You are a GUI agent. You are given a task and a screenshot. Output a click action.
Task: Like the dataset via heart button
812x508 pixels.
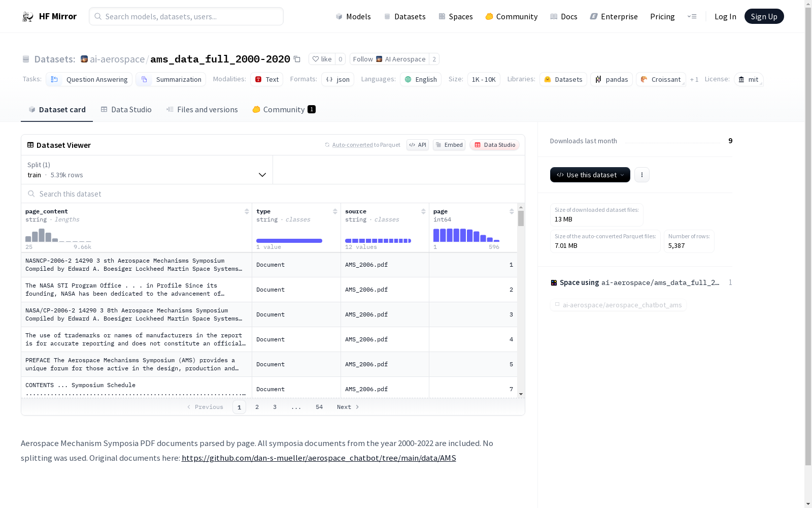pyautogui.click(x=322, y=59)
